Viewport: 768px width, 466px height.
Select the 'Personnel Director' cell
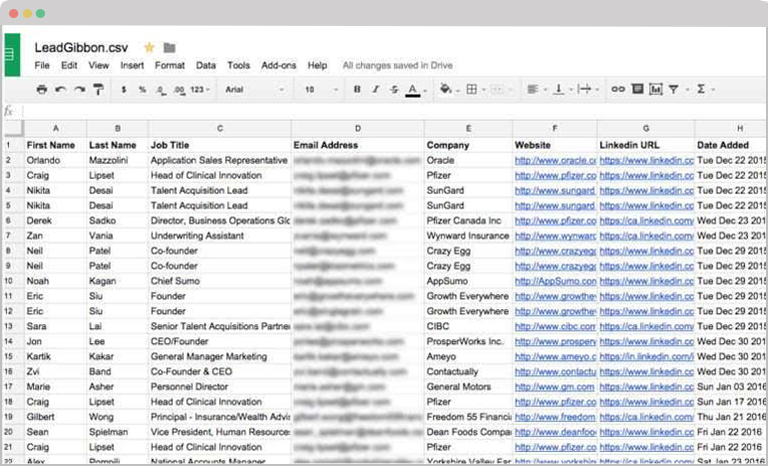(x=220, y=387)
